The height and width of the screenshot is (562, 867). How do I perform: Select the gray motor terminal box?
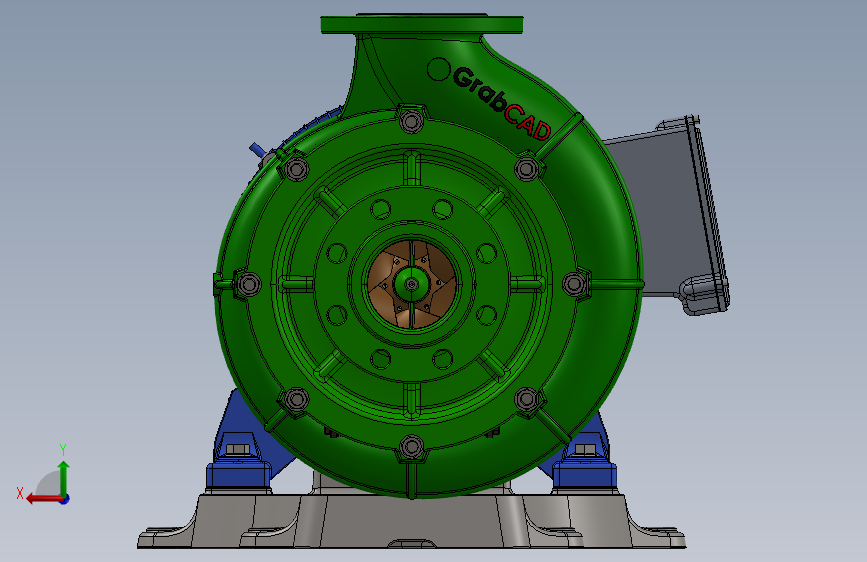[665, 216]
